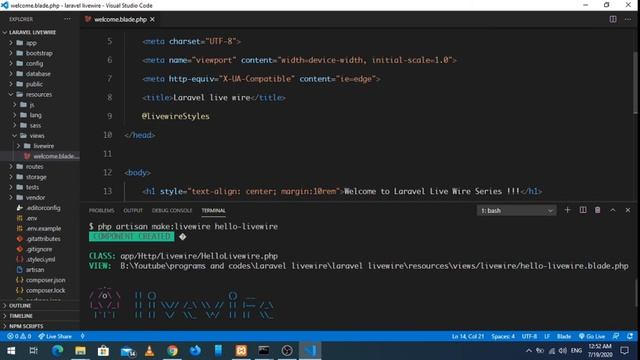The image size is (640, 360).
Task: Change LF end of line sequence
Action: coord(547,336)
